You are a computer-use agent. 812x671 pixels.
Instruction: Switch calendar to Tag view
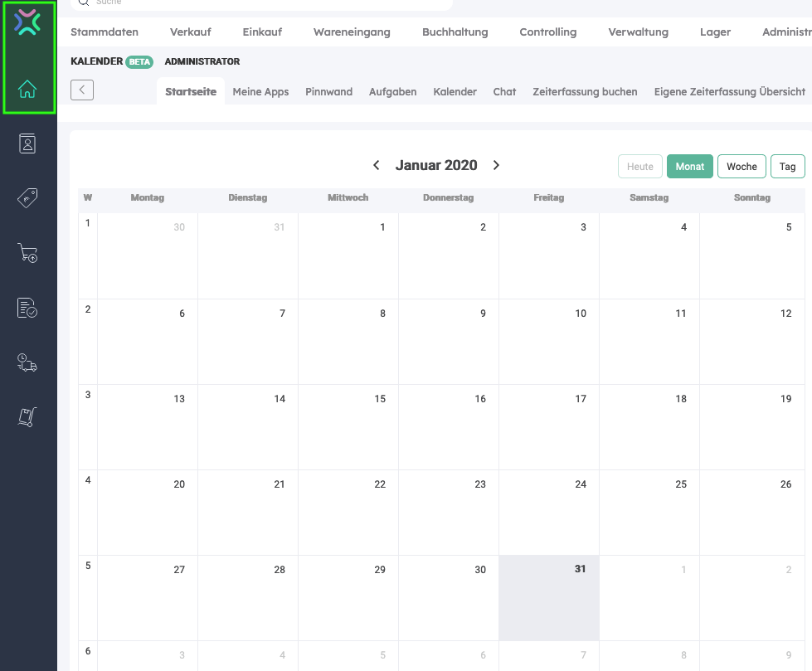coord(787,167)
